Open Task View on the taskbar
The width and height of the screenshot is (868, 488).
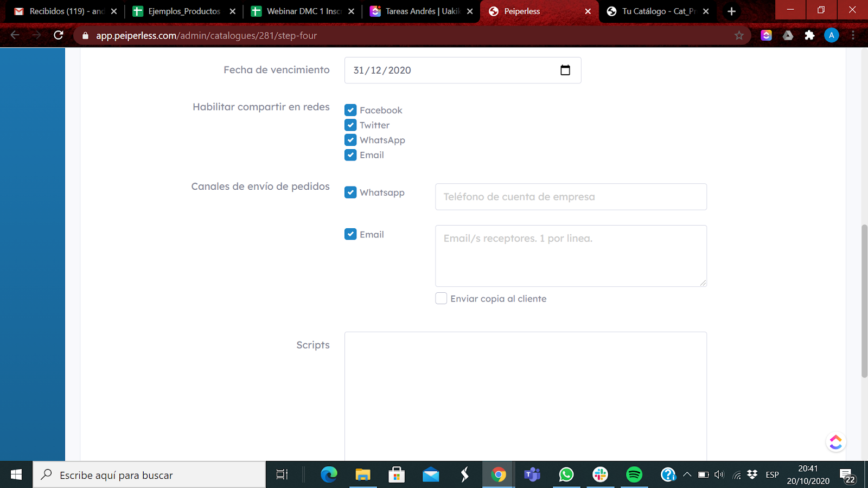pyautogui.click(x=282, y=475)
